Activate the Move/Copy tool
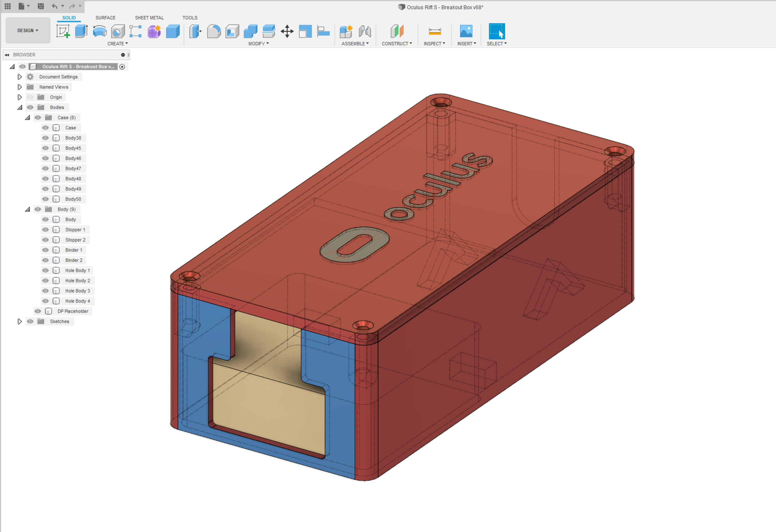776x532 pixels. point(287,31)
